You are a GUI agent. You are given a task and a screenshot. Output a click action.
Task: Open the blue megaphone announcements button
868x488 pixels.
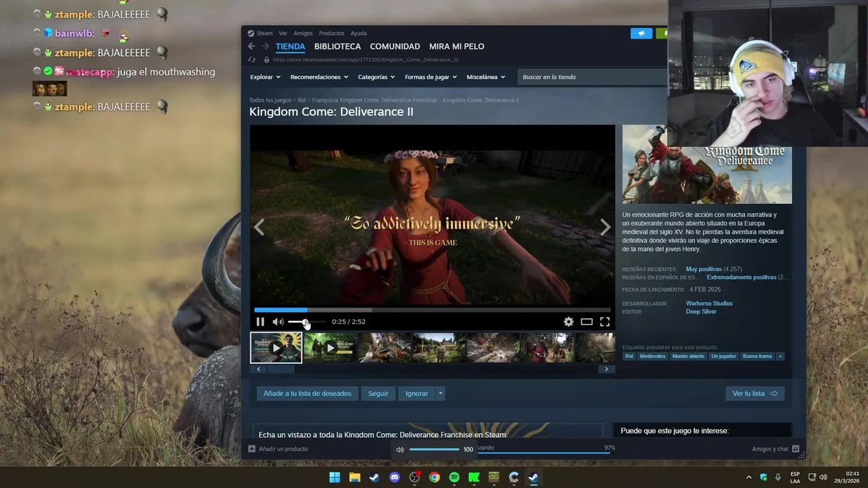click(x=641, y=33)
